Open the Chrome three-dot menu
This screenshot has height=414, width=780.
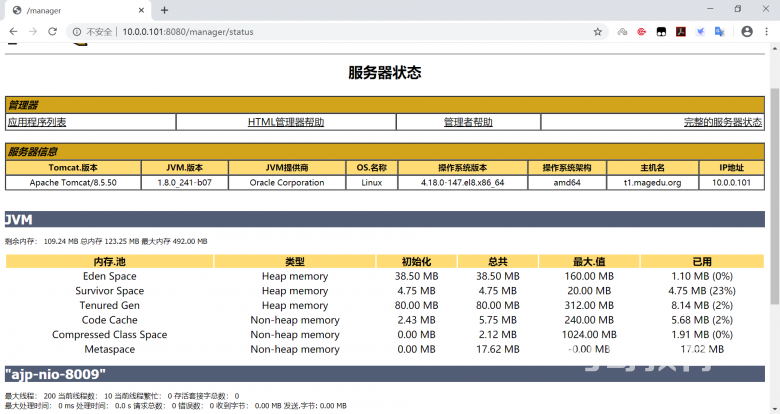766,31
